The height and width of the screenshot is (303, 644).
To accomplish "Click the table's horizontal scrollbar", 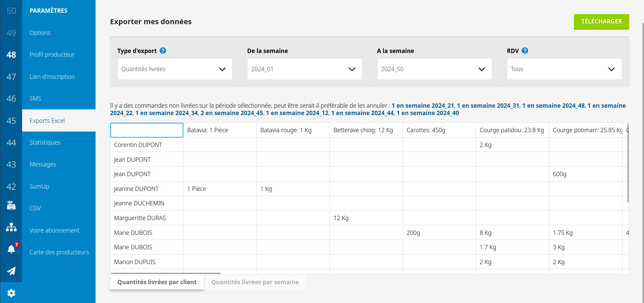I will [x=166, y=273].
